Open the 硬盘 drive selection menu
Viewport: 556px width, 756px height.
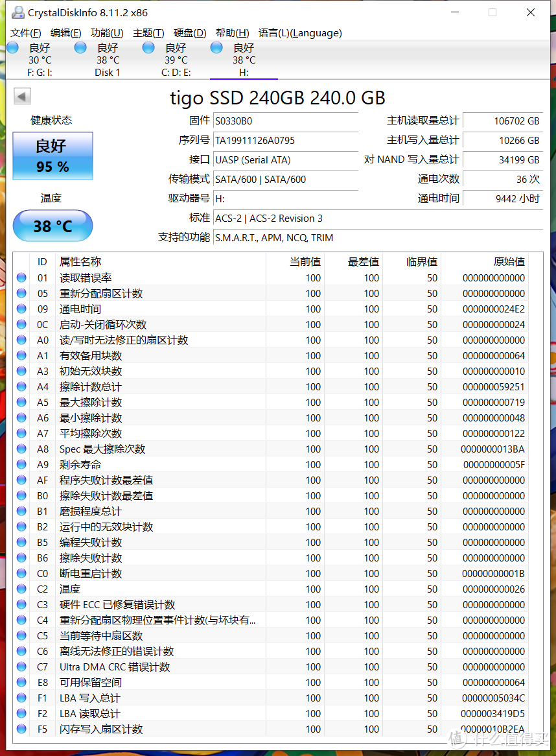189,33
